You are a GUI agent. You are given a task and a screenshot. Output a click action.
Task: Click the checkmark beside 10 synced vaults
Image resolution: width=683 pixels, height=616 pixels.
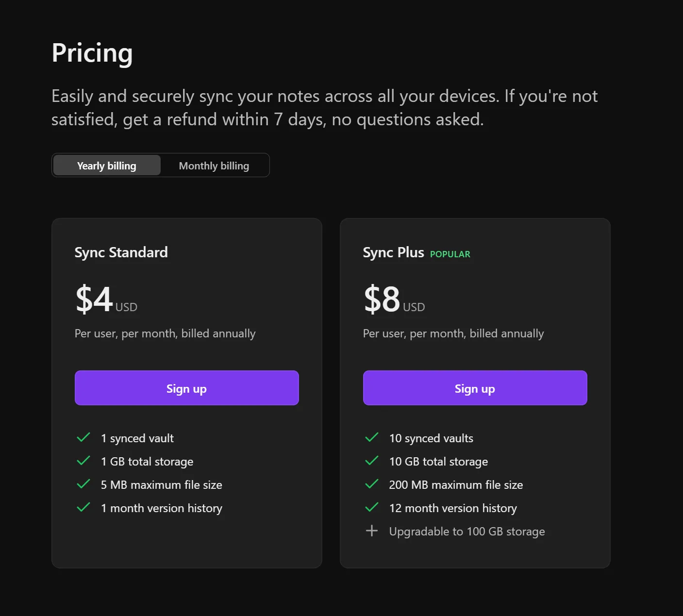[372, 437]
